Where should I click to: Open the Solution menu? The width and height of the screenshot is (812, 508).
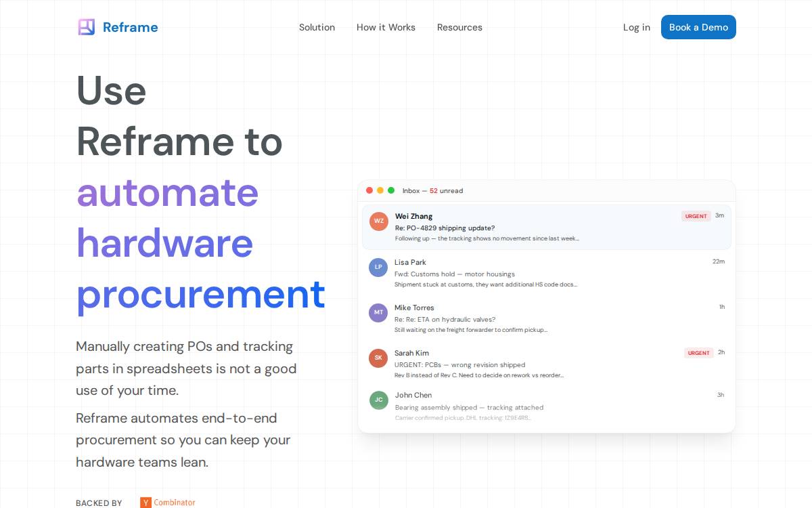click(x=317, y=27)
